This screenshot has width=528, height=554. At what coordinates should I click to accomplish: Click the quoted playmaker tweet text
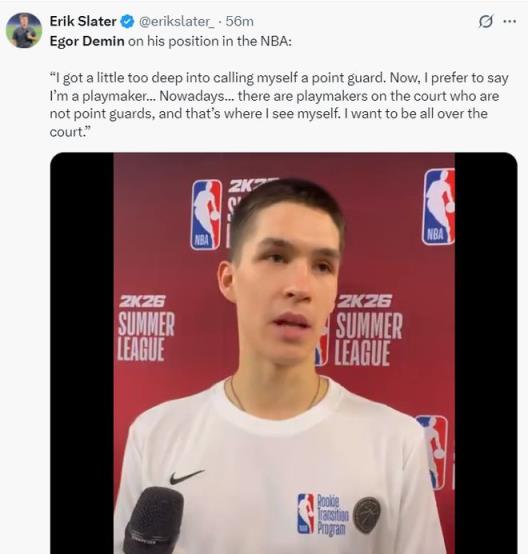(x=279, y=105)
